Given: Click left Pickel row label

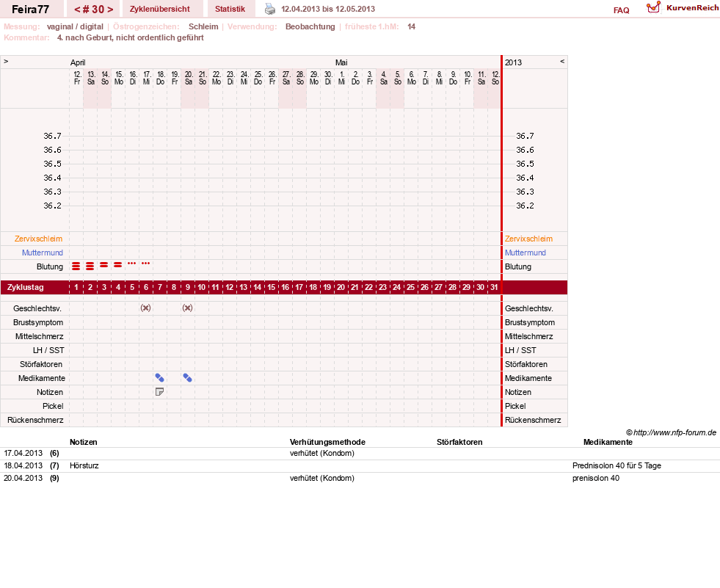Looking at the screenshot, I should [x=53, y=406].
